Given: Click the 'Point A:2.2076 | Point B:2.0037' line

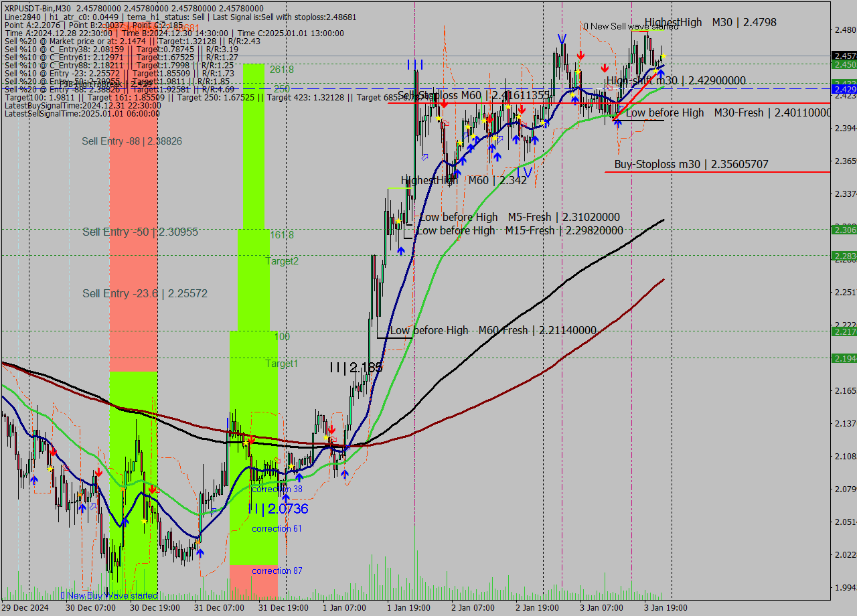Looking at the screenshot, I should pyautogui.click(x=94, y=25).
